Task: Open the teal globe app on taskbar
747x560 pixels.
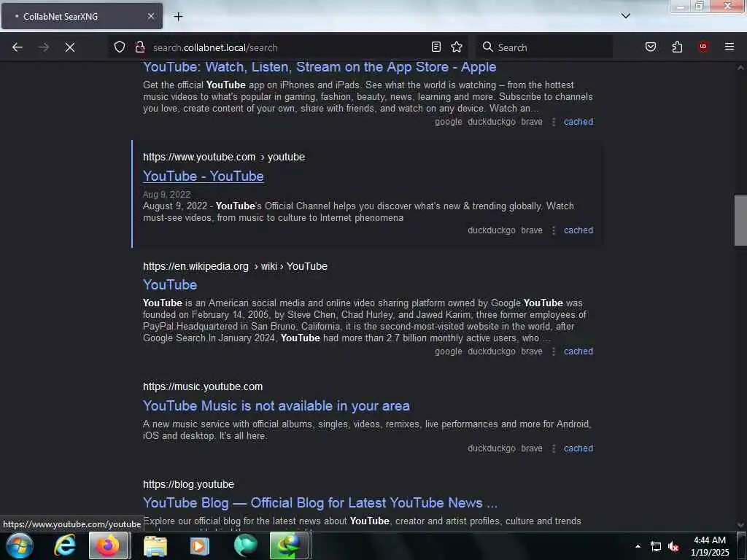Action: 245,545
